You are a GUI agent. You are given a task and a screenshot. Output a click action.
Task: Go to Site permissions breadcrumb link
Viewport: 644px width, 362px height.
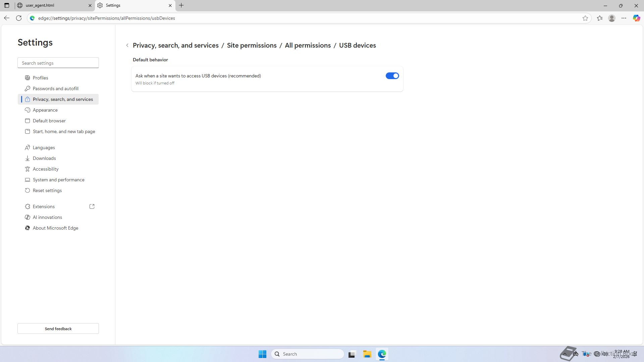coord(252,45)
